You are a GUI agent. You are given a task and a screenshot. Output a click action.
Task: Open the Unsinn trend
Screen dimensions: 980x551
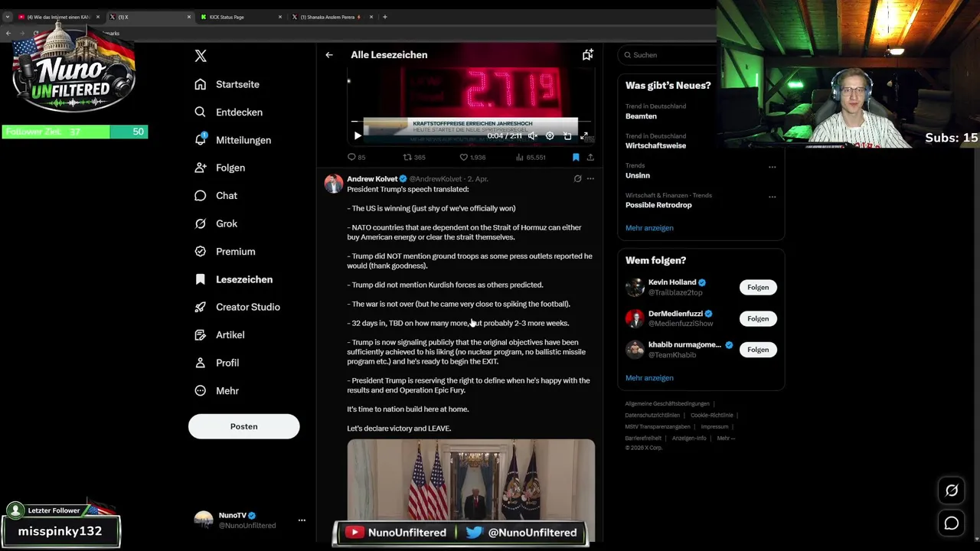tap(637, 175)
